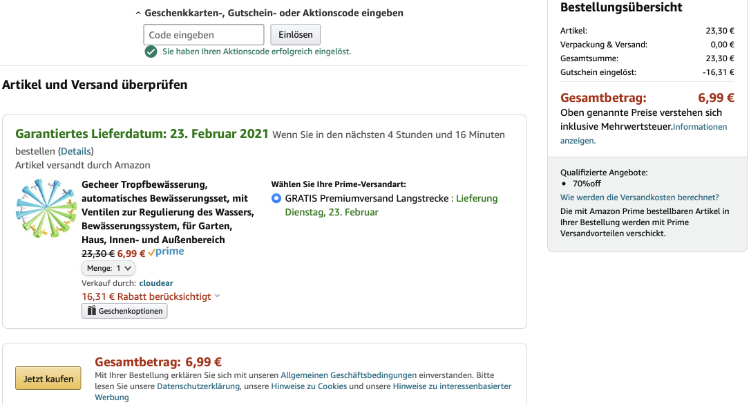Screen dimensions: 750x405
Task: Click the gift icon in Geschenkoptionen
Action: 91,311
